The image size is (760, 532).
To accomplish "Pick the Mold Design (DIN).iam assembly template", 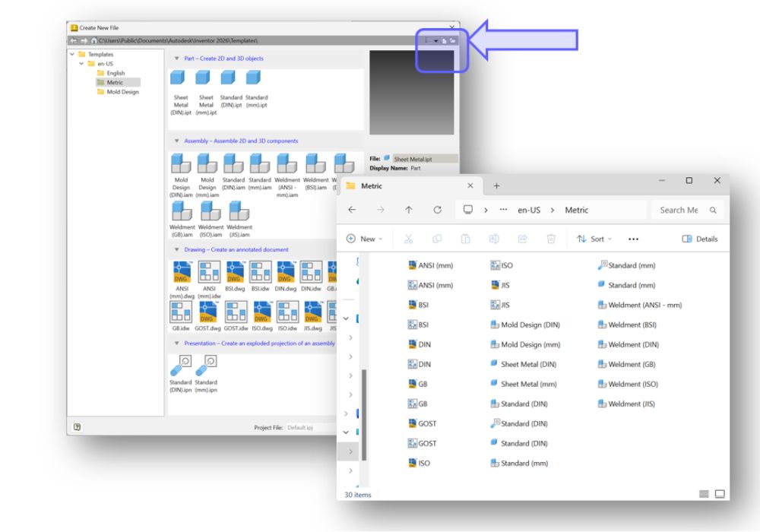I will (x=181, y=164).
